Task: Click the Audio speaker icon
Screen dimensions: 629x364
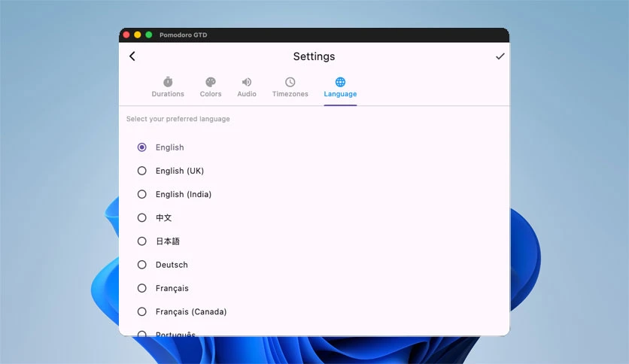Action: [x=247, y=82]
